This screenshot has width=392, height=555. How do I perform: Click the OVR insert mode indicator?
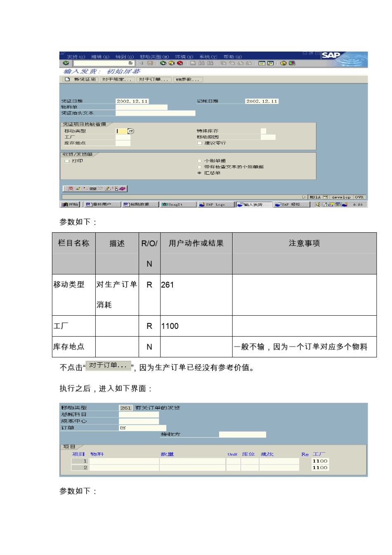click(359, 197)
